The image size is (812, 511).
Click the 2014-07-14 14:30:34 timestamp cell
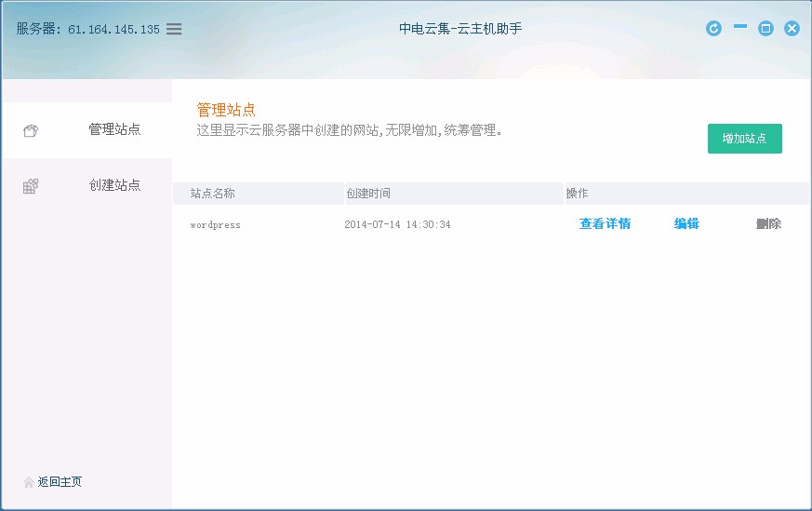(x=397, y=224)
